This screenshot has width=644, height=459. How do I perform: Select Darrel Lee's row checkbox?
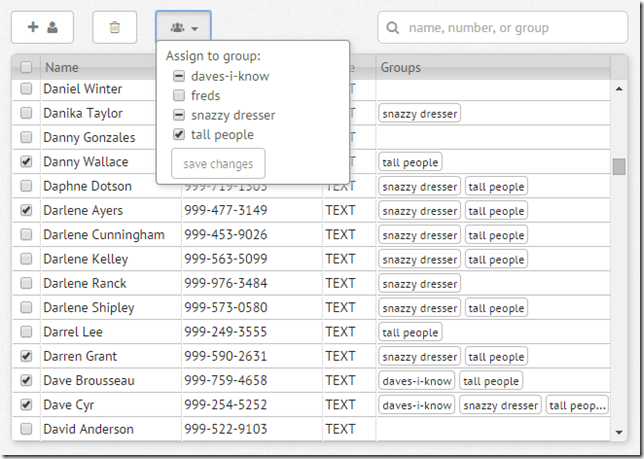point(26,331)
